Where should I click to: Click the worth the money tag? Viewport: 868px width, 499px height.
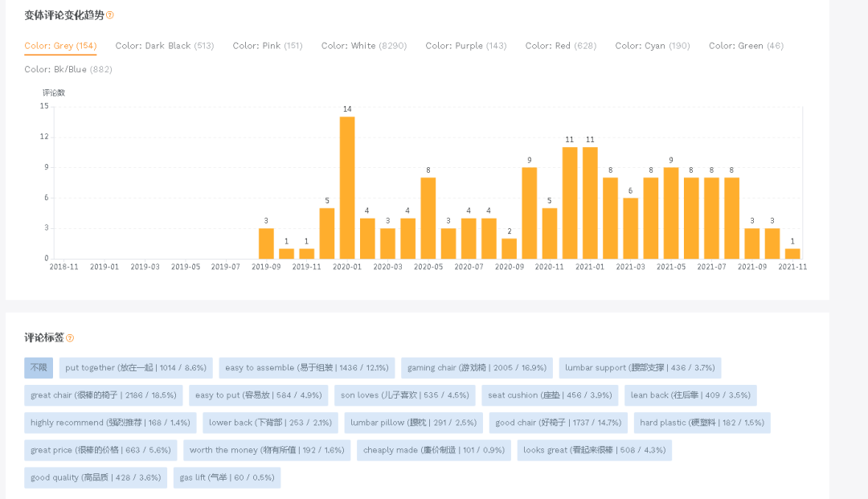(266, 450)
